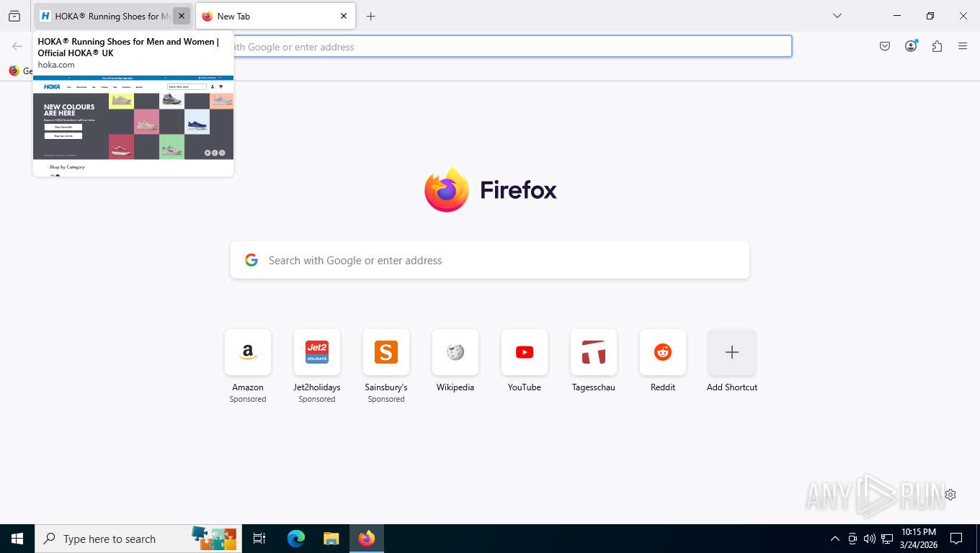Open the Firefox View icon in the tab bar
Image resolution: width=980 pixels, height=553 pixels.
click(14, 16)
